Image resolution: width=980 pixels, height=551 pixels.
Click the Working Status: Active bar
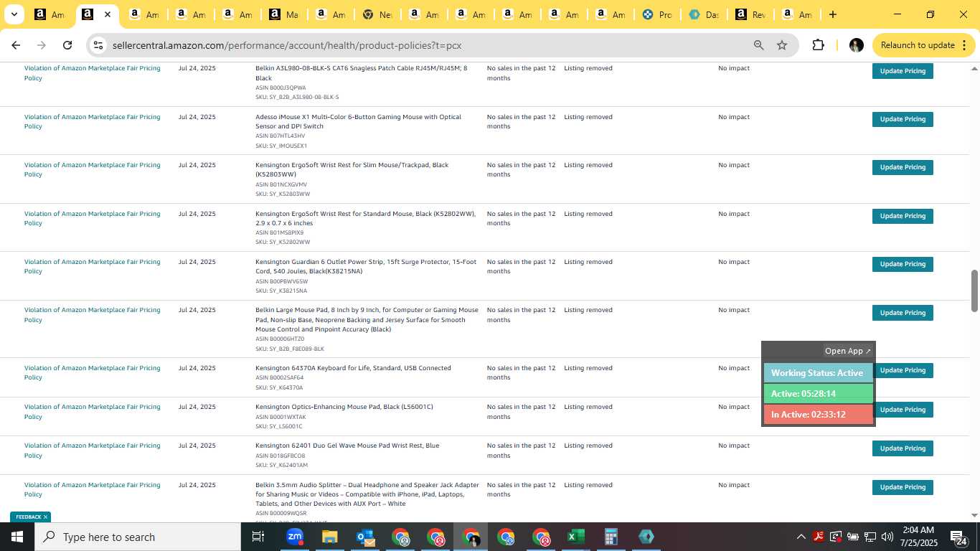(818, 373)
